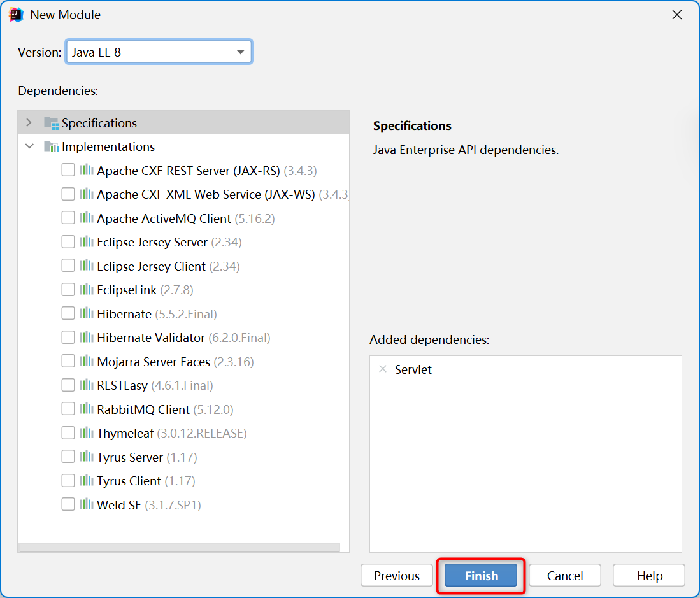
Task: Click the IntelliJ IDEA logo icon in title bar
Action: (x=16, y=14)
